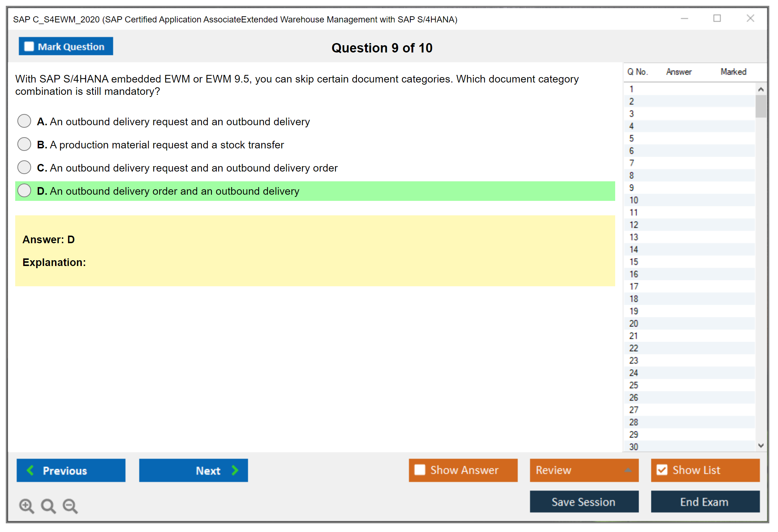Screen dimensions: 778x532
Task: Enable the Show Answer checkbox
Action: pyautogui.click(x=419, y=470)
